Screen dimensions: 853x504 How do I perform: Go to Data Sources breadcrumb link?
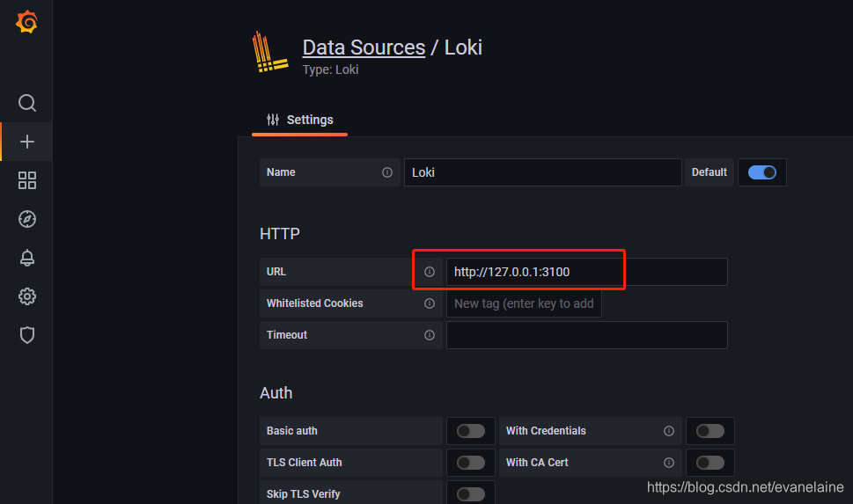[364, 47]
